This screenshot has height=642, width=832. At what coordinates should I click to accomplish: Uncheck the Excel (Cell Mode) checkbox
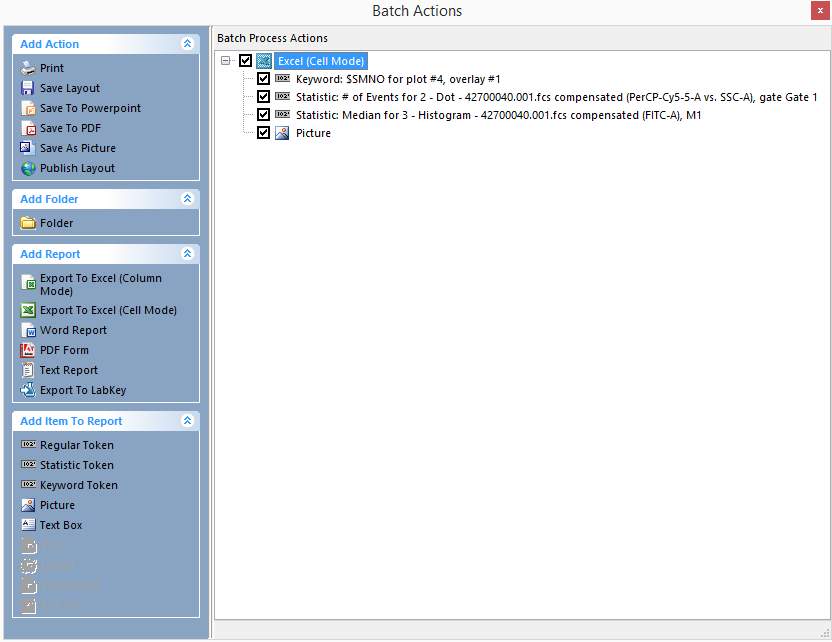[x=245, y=61]
